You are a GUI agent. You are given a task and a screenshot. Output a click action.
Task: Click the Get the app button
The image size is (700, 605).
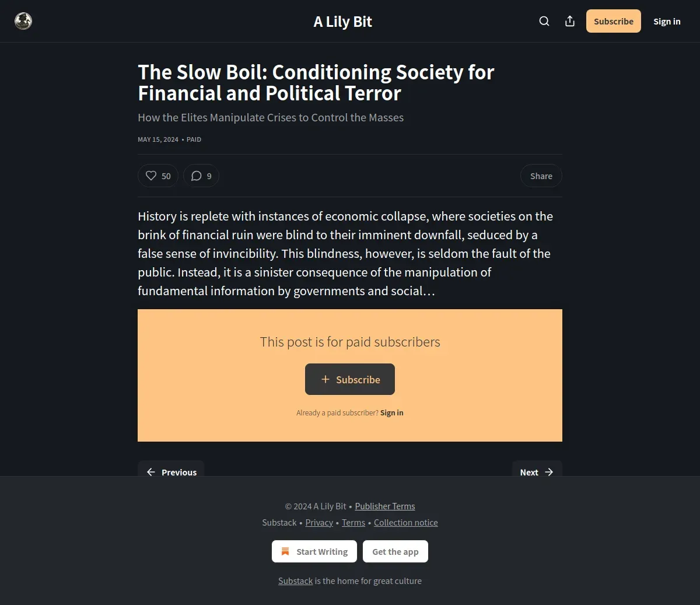coord(395,551)
